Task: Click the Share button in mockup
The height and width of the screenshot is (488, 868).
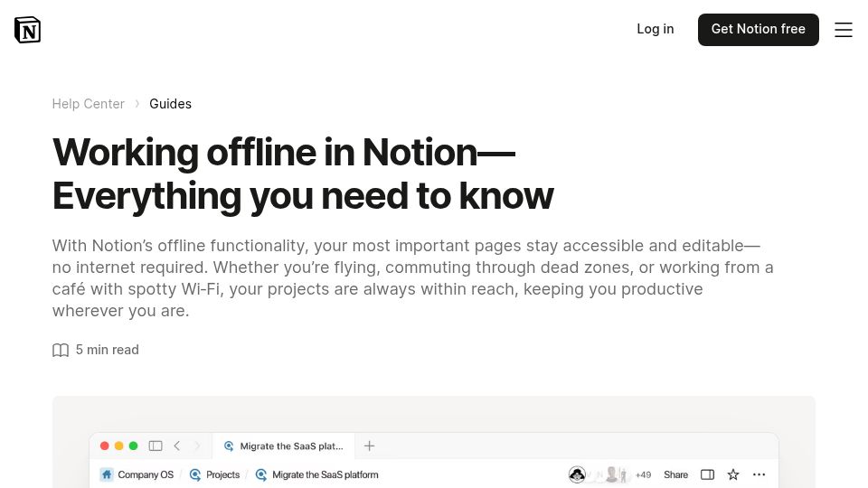Action: [676, 474]
